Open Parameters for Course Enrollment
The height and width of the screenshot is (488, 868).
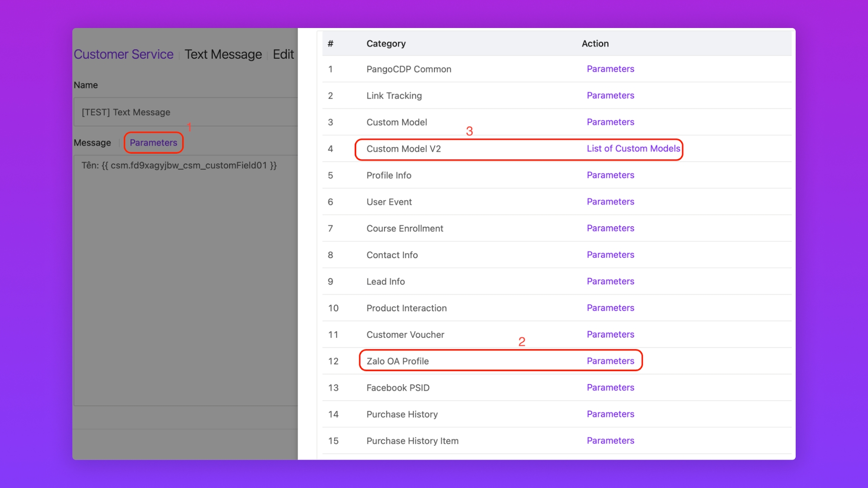click(610, 228)
